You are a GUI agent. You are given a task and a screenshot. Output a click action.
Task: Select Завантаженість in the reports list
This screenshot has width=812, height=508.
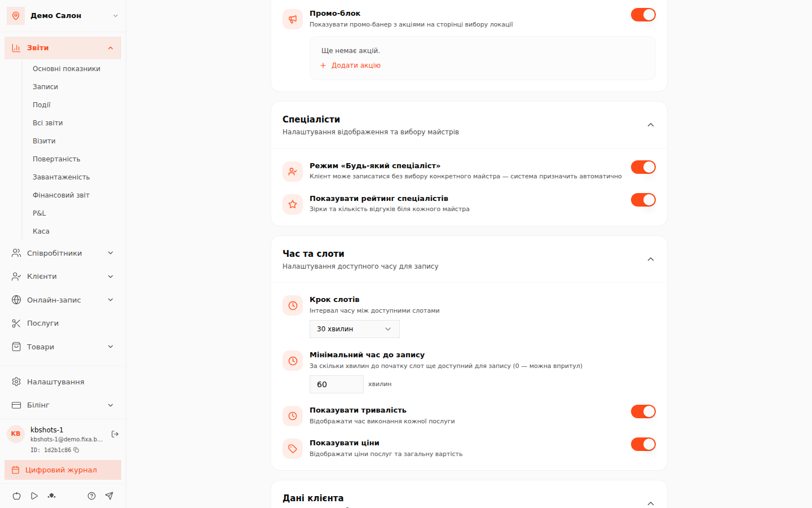pos(61,177)
